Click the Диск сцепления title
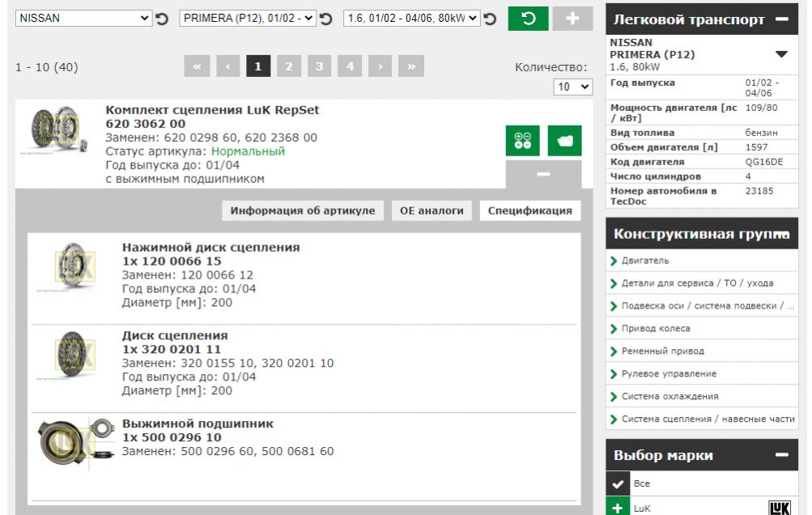The width and height of the screenshot is (812, 515). point(175,335)
